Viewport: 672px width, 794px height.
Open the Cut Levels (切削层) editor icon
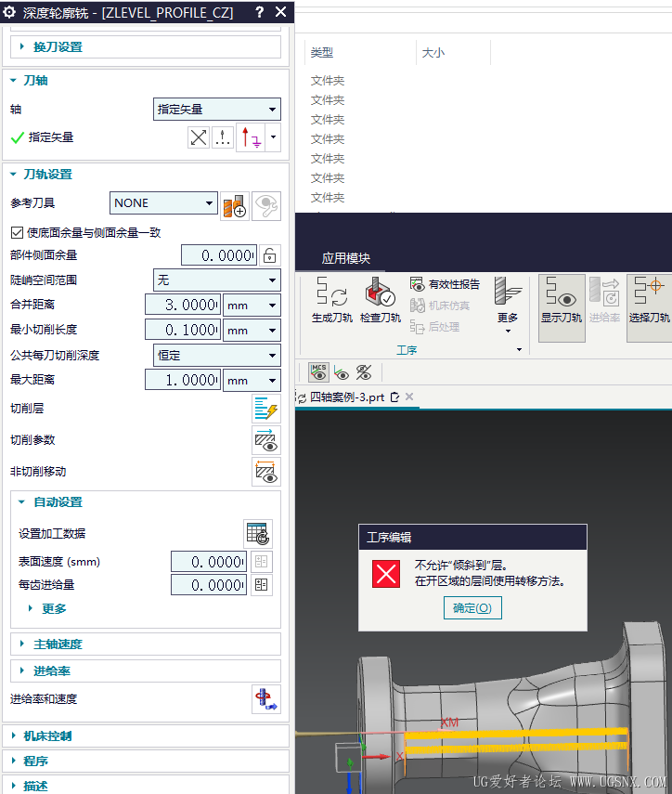(266, 409)
